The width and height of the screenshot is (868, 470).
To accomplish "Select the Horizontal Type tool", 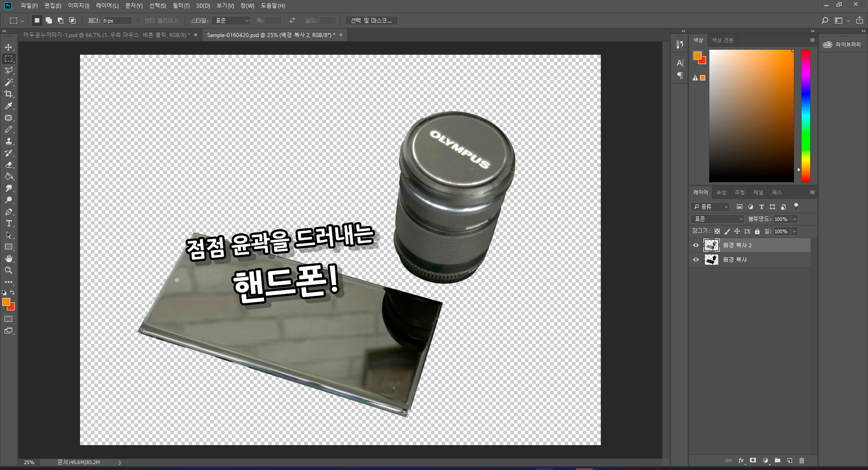I will coord(9,223).
